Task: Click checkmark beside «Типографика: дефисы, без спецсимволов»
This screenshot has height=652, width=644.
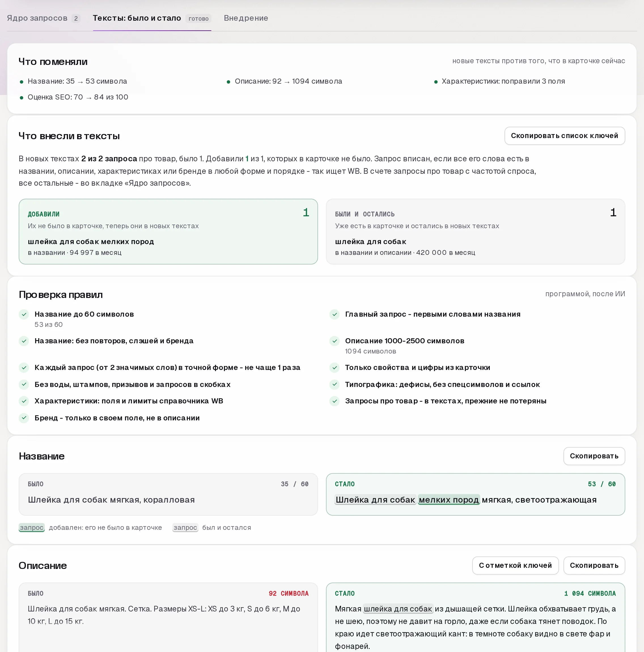Action: pos(334,384)
